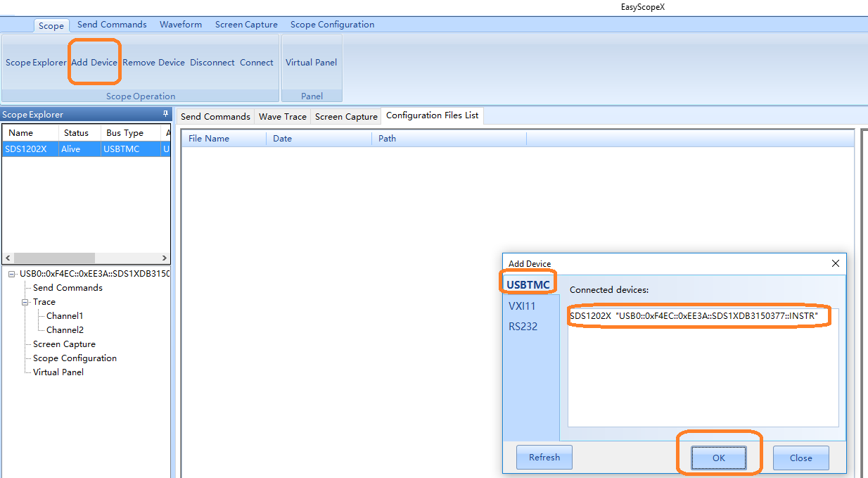This screenshot has width=868, height=478.
Task: Select VXI11 connection type in Add Device
Action: coord(523,306)
